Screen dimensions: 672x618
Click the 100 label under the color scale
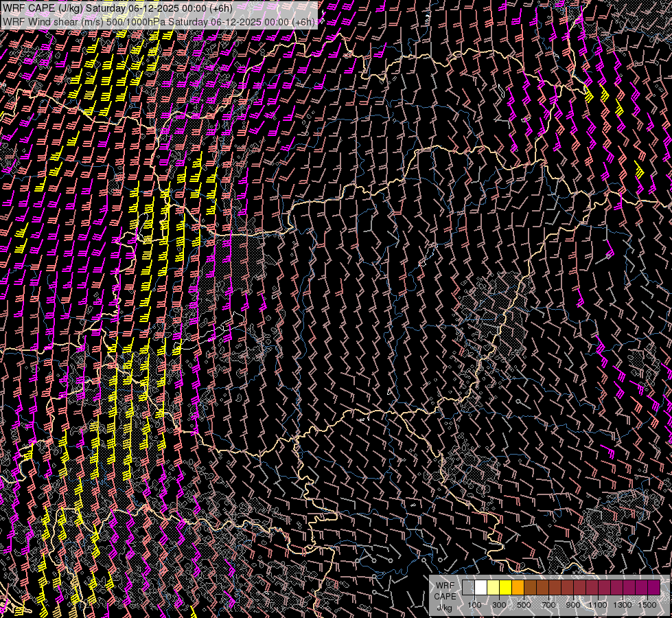pos(474,605)
